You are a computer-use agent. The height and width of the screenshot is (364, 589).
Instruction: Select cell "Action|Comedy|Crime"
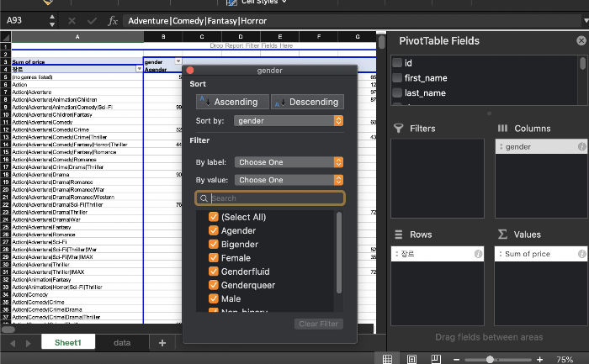pos(77,302)
